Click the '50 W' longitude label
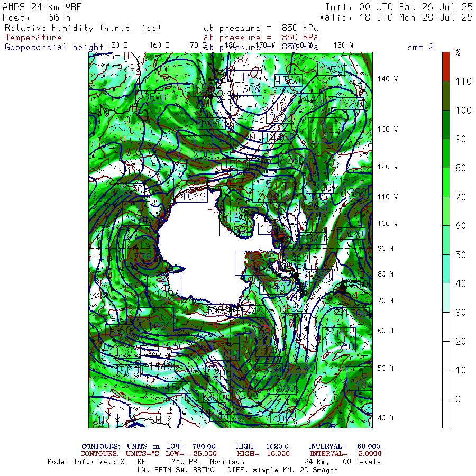The width and height of the screenshot is (476, 476). (x=386, y=368)
